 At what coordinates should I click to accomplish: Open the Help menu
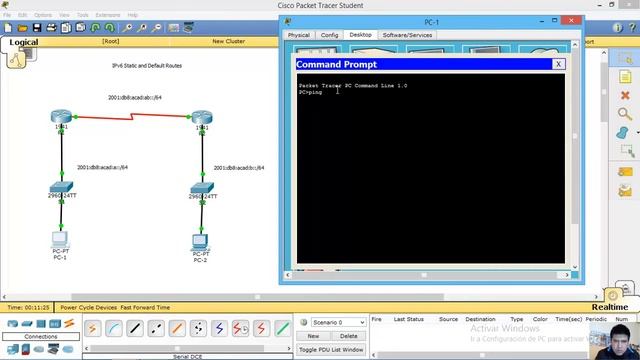133,15
